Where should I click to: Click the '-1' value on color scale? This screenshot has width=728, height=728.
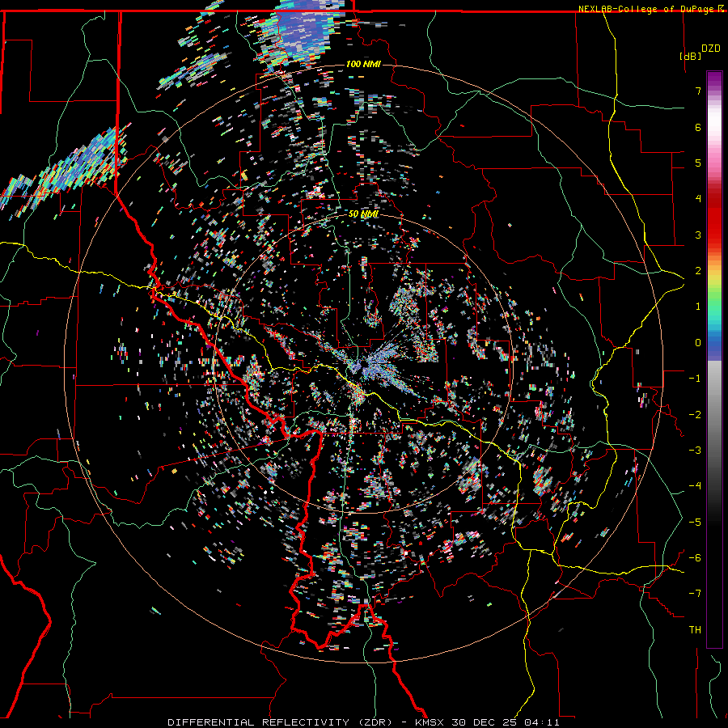695,379
